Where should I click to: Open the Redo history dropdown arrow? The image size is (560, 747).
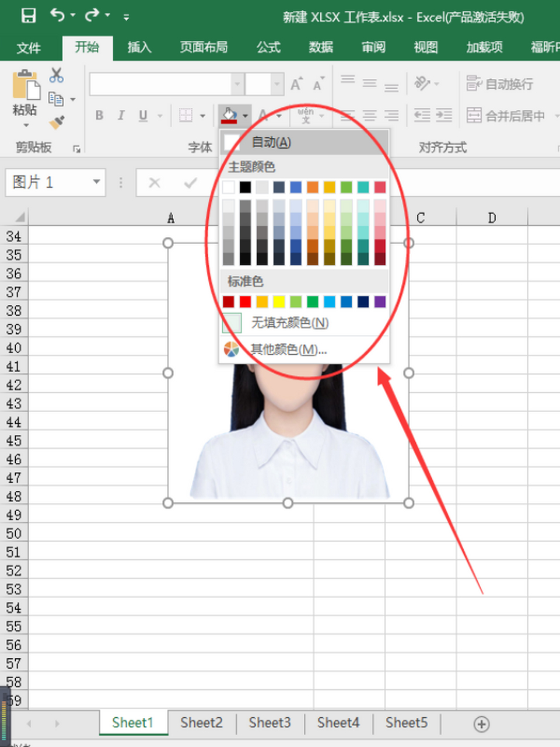point(108,15)
